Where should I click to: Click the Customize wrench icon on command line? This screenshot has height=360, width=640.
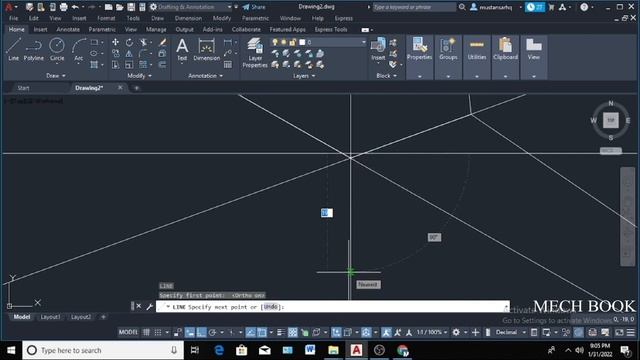click(149, 306)
